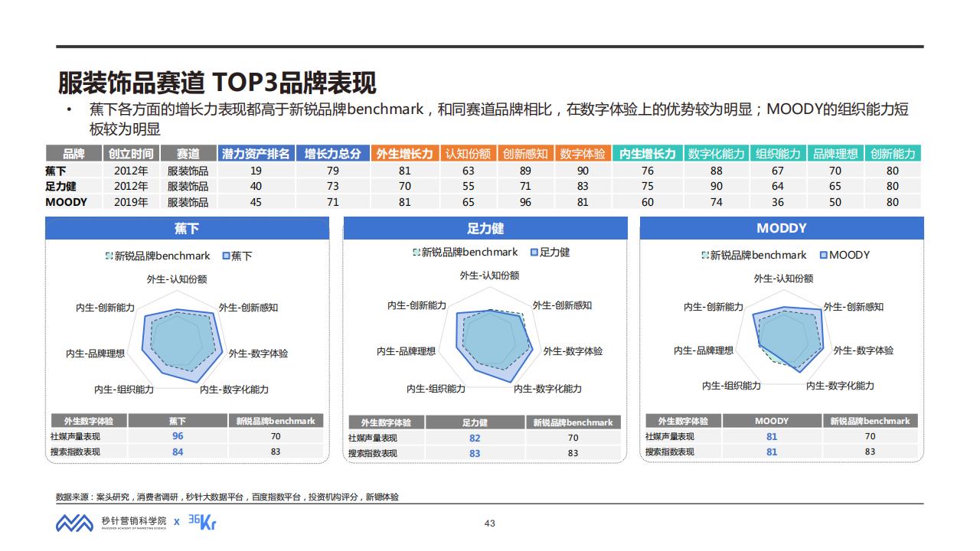980x551 pixels.
Task: Click the MODDY panel title bar
Action: click(781, 228)
